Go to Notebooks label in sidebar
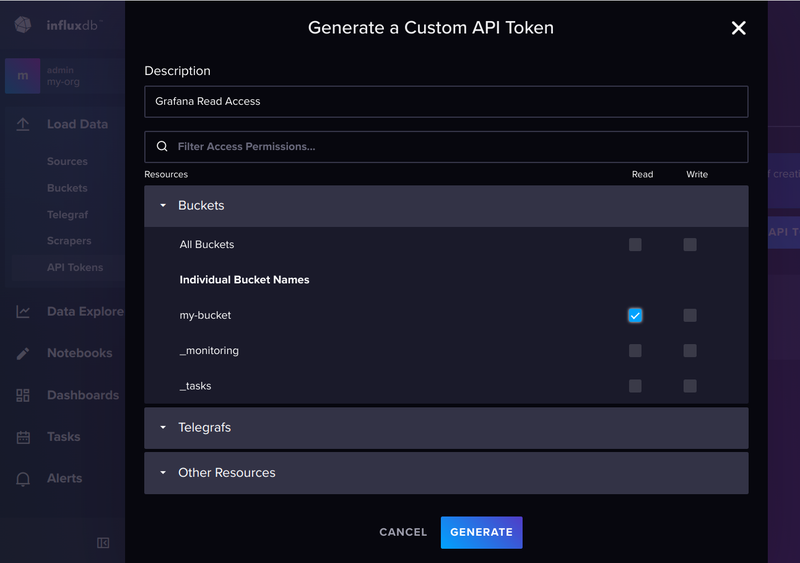800x563 pixels. pyautogui.click(x=80, y=353)
